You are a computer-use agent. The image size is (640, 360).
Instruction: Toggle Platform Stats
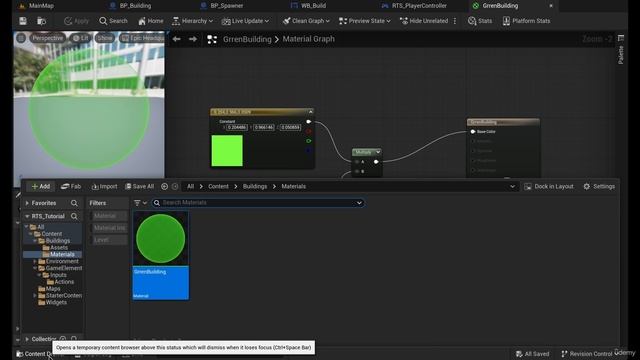(526, 21)
